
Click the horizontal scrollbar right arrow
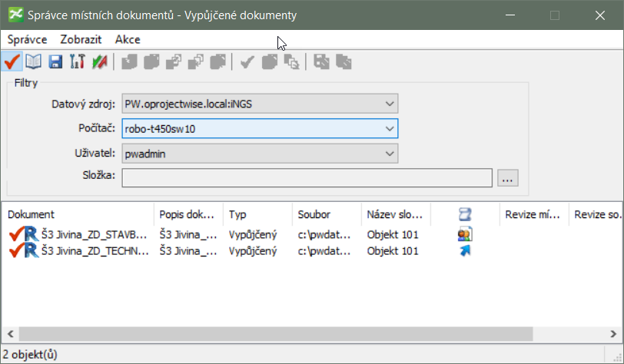tap(613, 334)
